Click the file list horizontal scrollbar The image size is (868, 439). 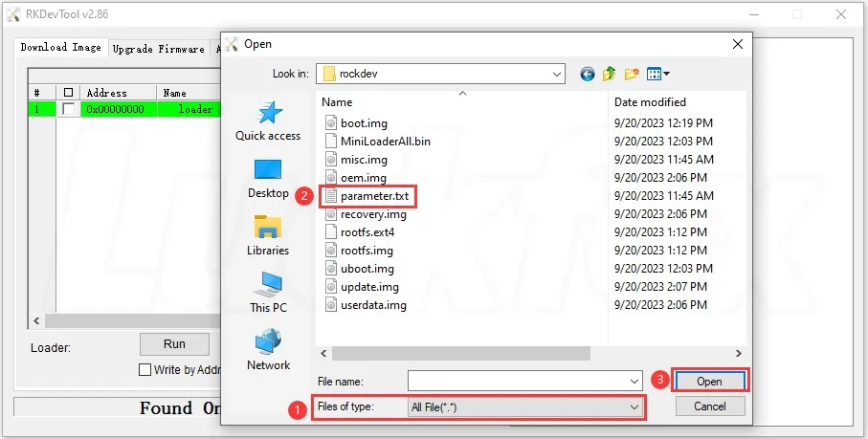click(461, 353)
